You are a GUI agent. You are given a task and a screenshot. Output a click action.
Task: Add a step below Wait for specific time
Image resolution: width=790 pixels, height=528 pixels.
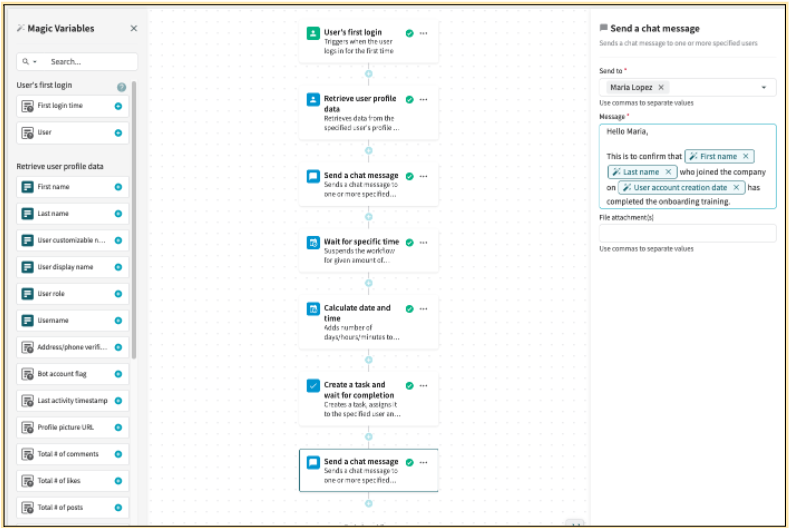368,283
